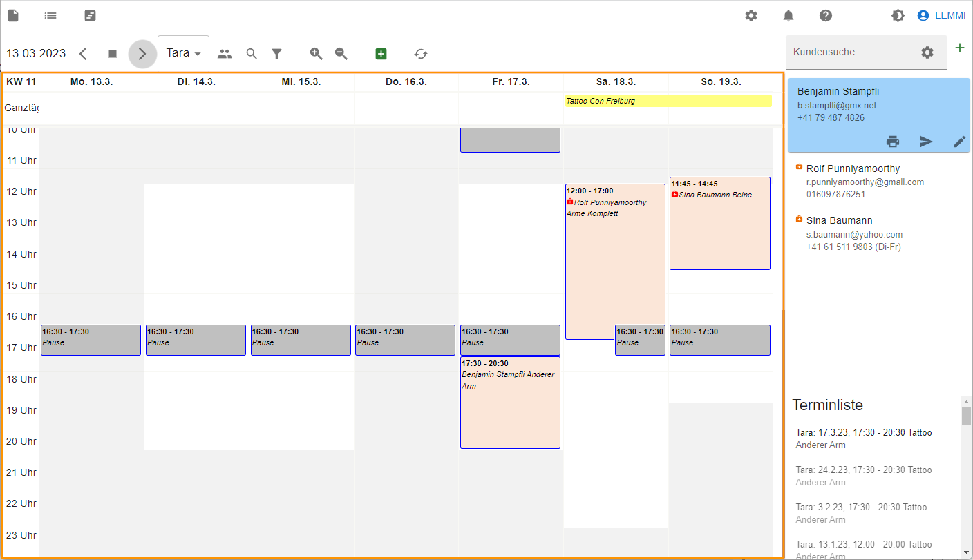Open customer search settings gear
The image size is (973, 560).
point(927,52)
